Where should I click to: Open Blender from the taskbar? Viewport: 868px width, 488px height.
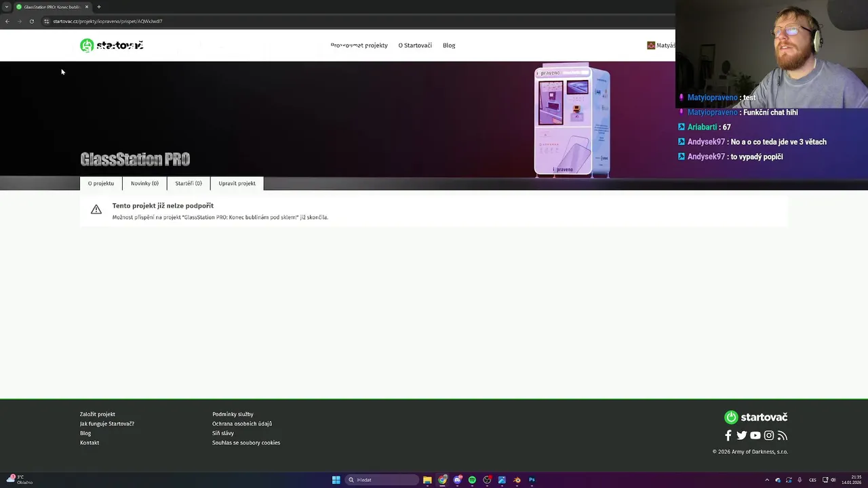point(517,480)
